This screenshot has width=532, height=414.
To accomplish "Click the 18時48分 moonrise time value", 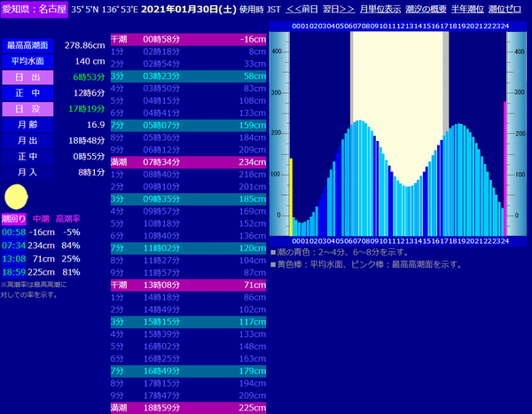I will coord(87,140).
